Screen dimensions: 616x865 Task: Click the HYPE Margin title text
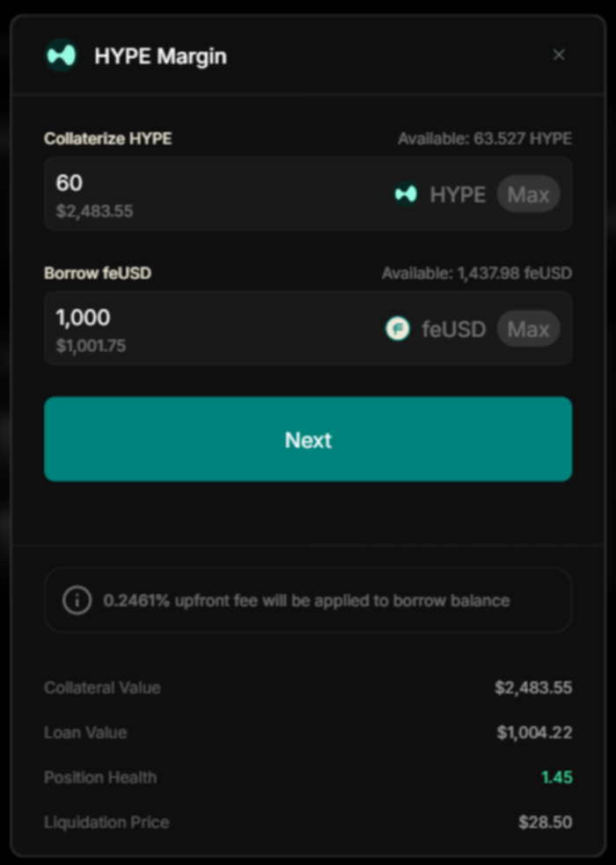click(x=160, y=56)
